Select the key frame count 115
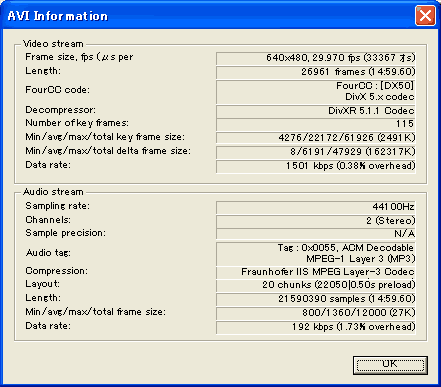The height and width of the screenshot is (387, 441). (x=316, y=124)
